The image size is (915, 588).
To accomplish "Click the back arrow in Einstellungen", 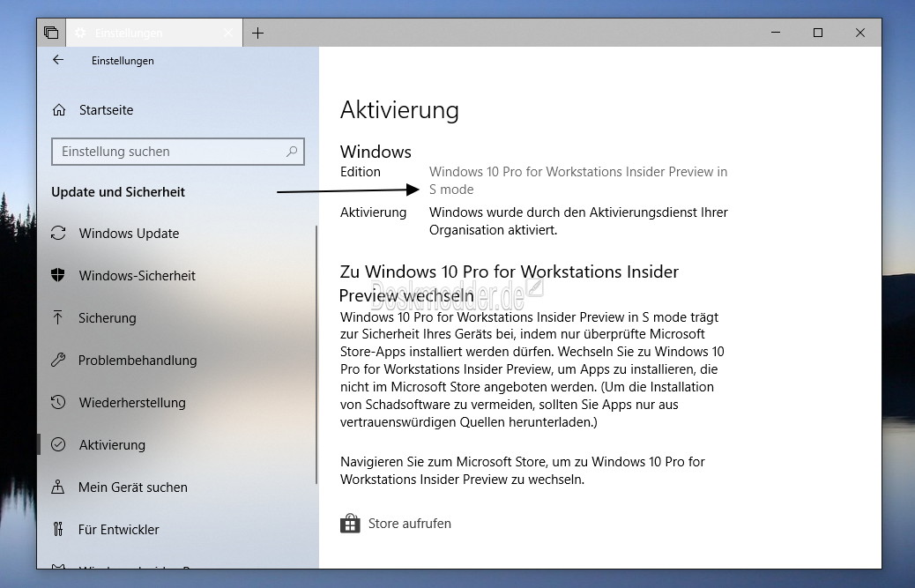I will [x=58, y=59].
